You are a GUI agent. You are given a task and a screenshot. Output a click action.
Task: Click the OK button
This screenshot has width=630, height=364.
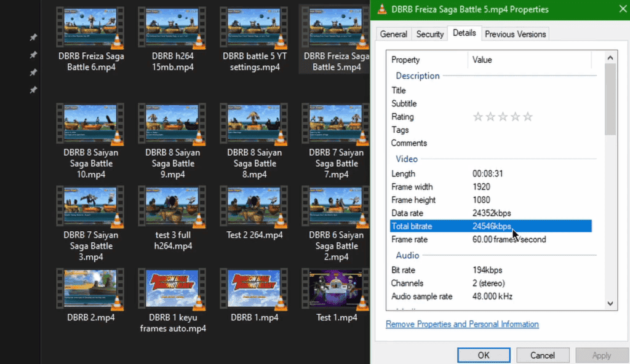pyautogui.click(x=484, y=355)
